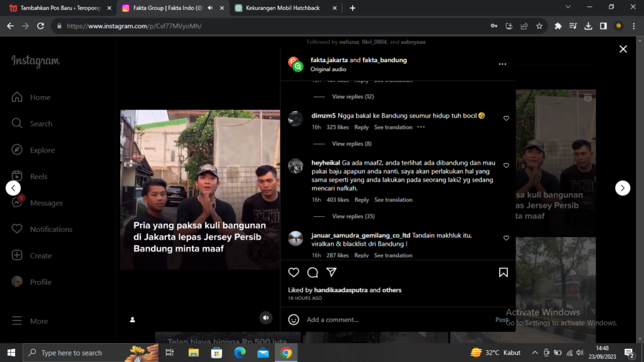
Task: Open Instagram Search panel
Action: 32,124
